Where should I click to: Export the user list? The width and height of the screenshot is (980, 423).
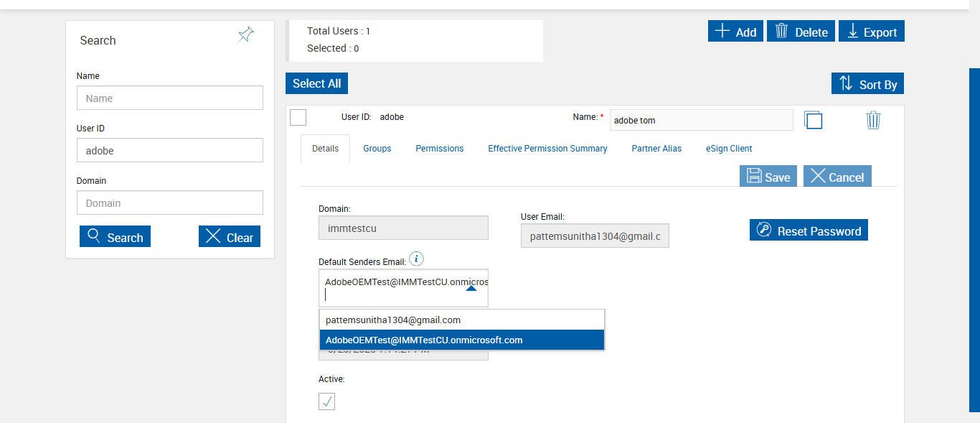pyautogui.click(x=871, y=32)
